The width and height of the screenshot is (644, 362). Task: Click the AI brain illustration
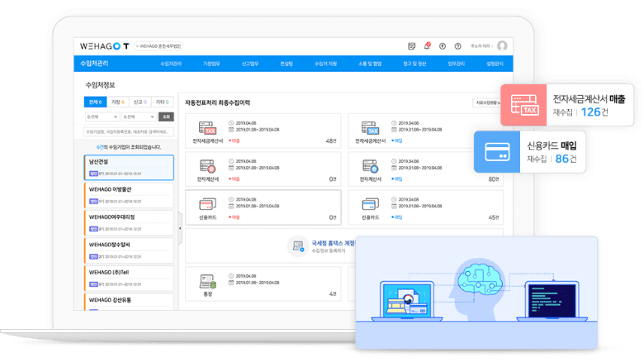point(481,278)
